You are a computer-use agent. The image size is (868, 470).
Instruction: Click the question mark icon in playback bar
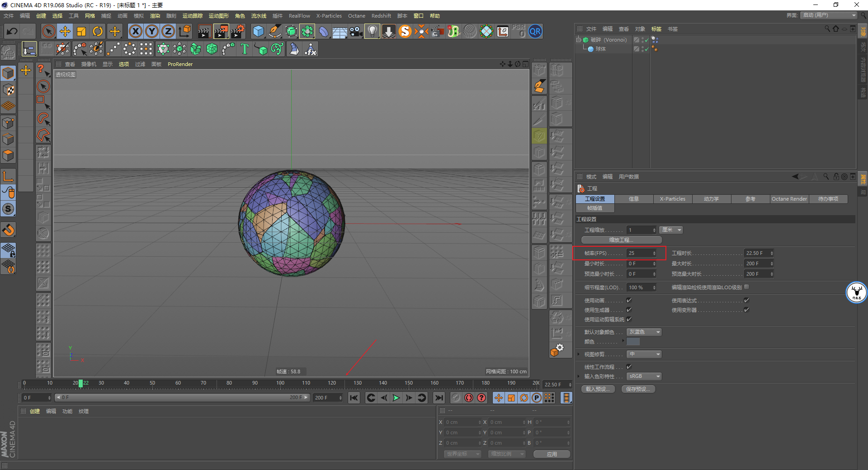pos(482,398)
